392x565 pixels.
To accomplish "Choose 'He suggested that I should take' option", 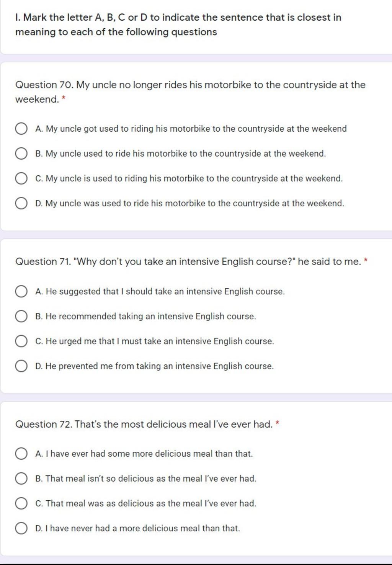I will coord(21,291).
